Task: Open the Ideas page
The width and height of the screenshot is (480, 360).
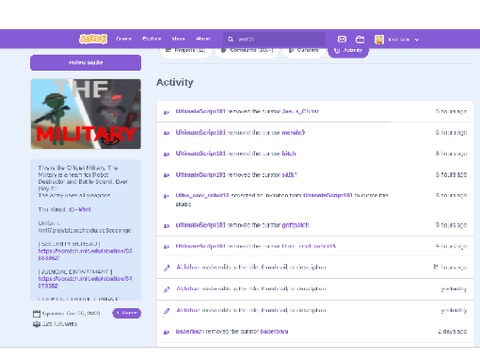Action: point(178,39)
